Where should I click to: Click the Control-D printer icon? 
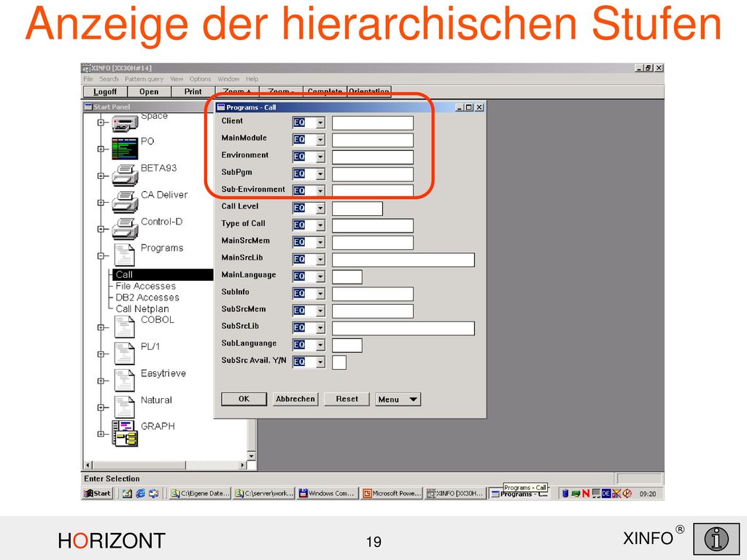(x=125, y=228)
